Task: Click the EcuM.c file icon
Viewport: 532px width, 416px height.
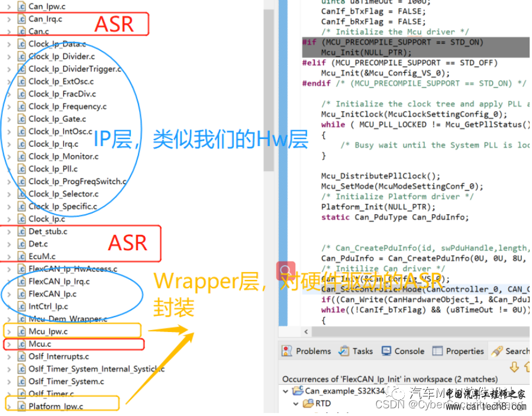Action: coord(22,256)
